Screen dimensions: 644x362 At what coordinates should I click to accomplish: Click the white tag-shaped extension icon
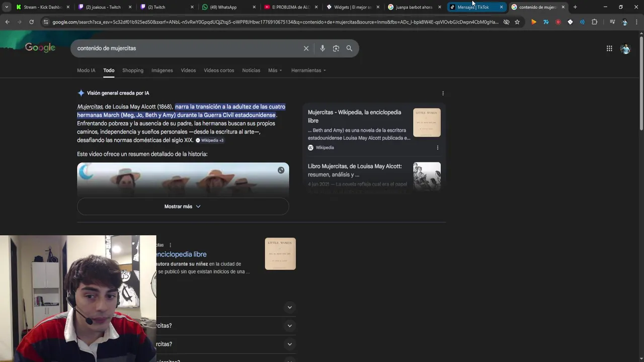(570, 22)
